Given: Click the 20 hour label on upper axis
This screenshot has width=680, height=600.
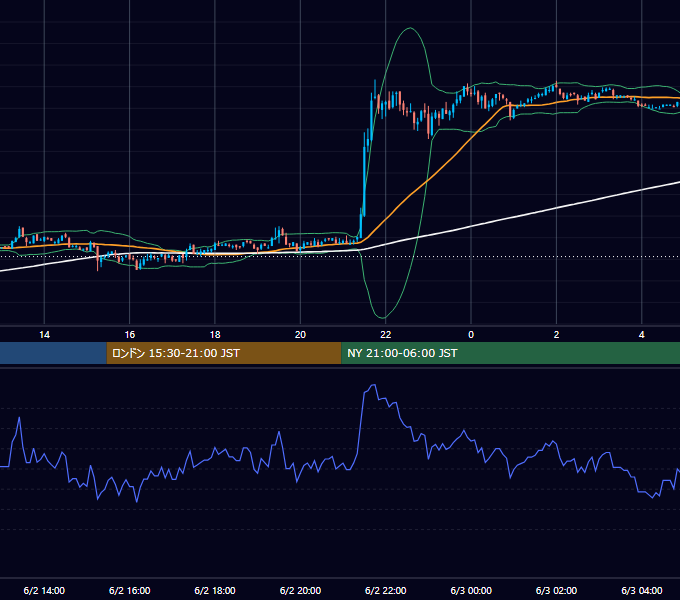Looking at the screenshot, I should click(300, 335).
